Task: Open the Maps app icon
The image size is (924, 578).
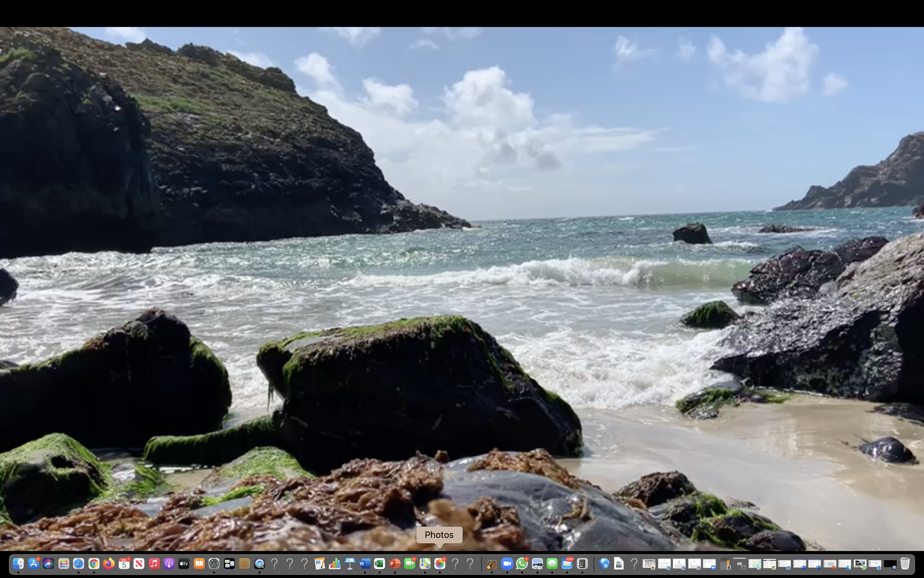Action: pos(425,564)
